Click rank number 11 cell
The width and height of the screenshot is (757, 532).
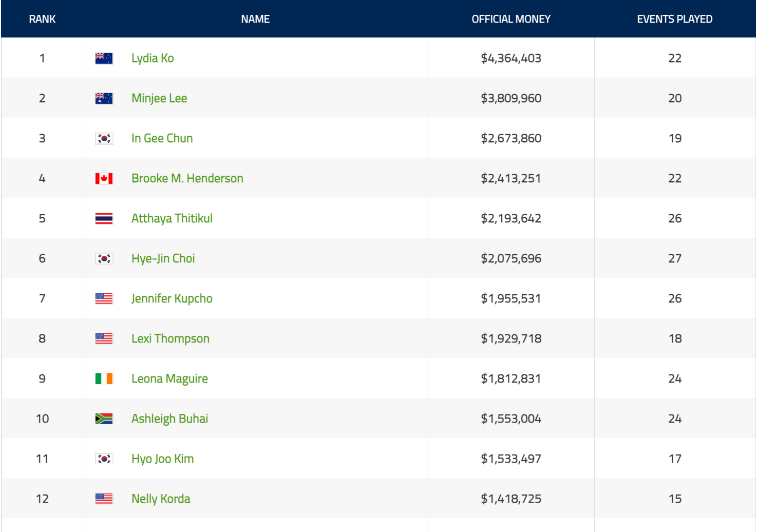pyautogui.click(x=42, y=459)
